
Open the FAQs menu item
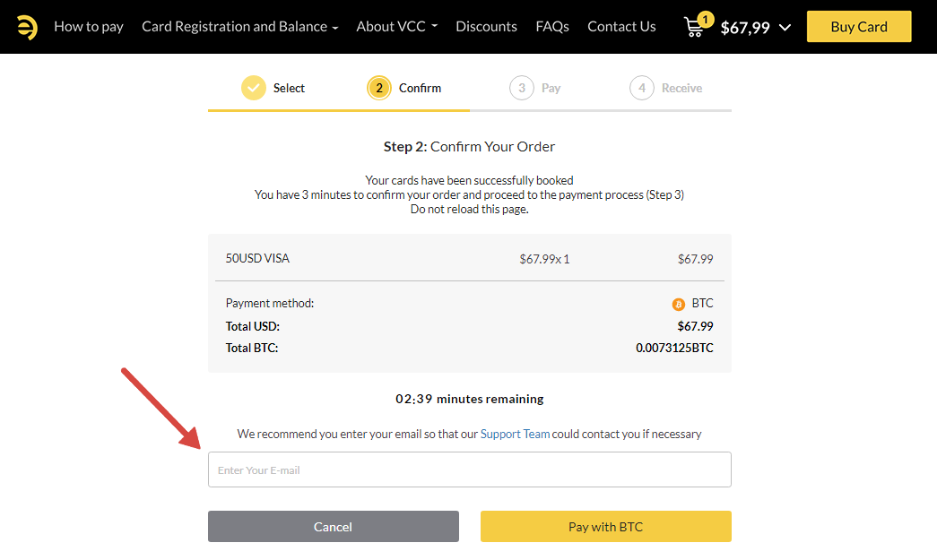[x=552, y=27]
